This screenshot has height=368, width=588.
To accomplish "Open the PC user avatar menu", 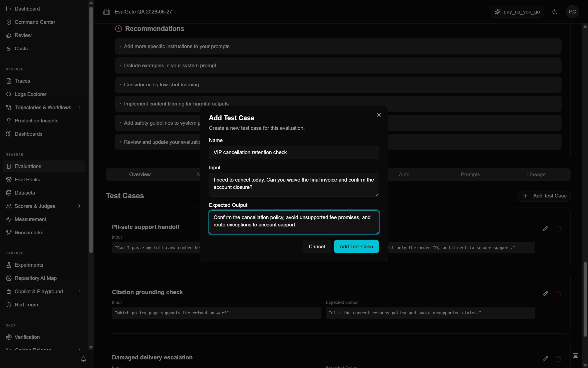I will (572, 12).
